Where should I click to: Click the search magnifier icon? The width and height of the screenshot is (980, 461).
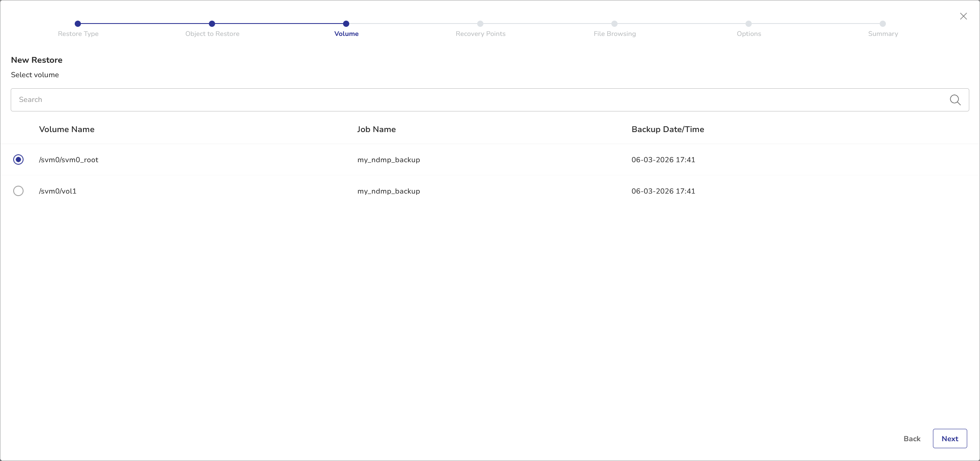pyautogui.click(x=955, y=100)
